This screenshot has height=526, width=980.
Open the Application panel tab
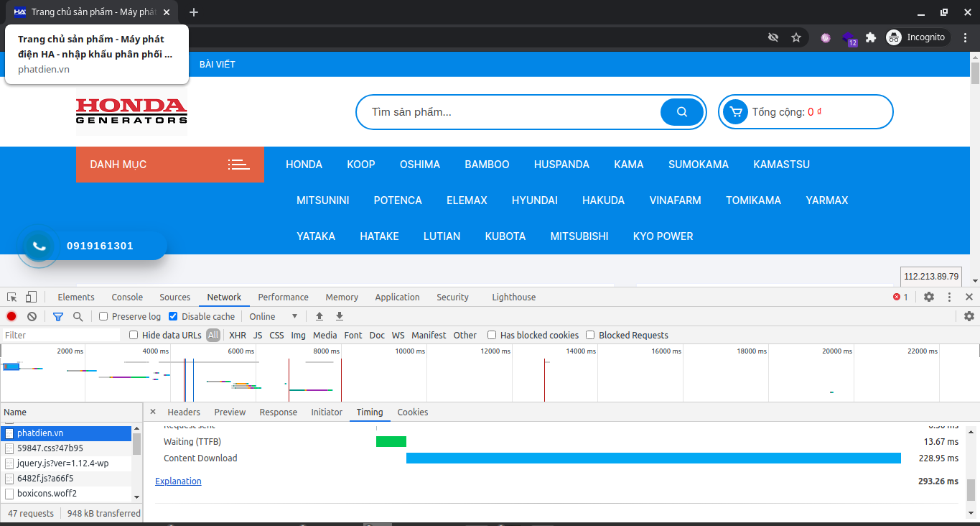397,297
